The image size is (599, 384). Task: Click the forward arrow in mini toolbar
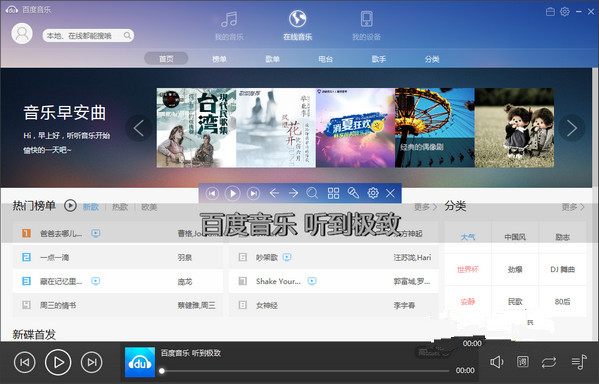pos(293,193)
